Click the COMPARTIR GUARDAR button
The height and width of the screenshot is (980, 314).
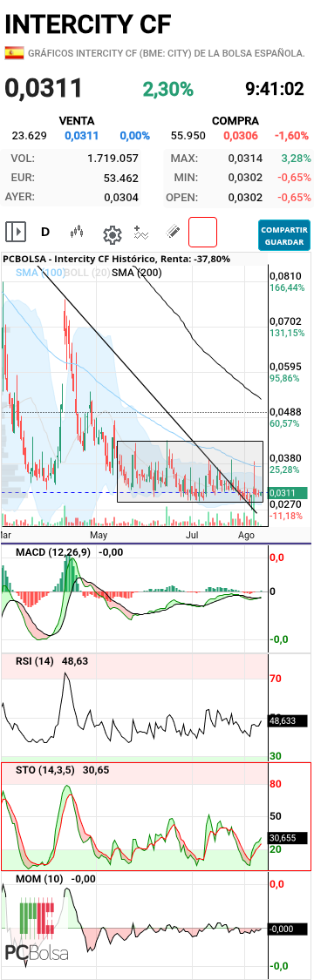click(x=284, y=235)
